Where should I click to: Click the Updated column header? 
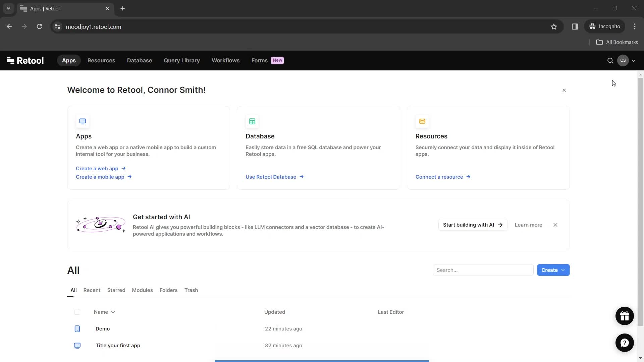[x=275, y=312]
